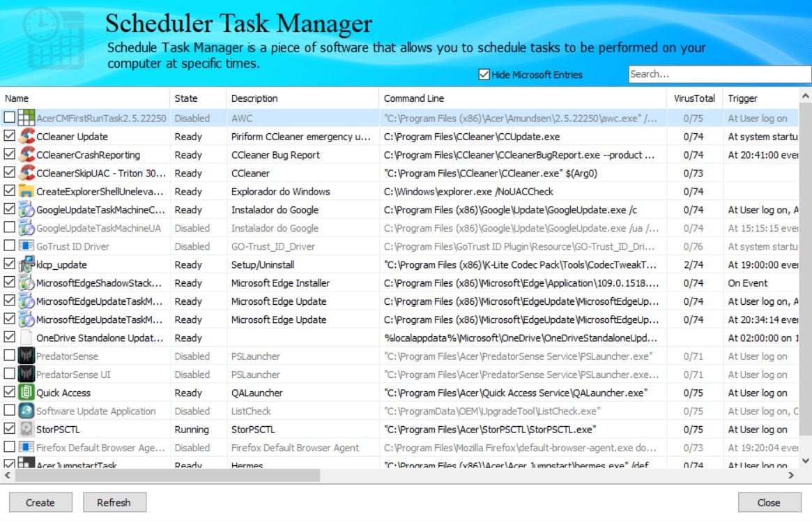Click the CreateExplorerShell folder icon
The image size is (812, 521).
(x=26, y=191)
